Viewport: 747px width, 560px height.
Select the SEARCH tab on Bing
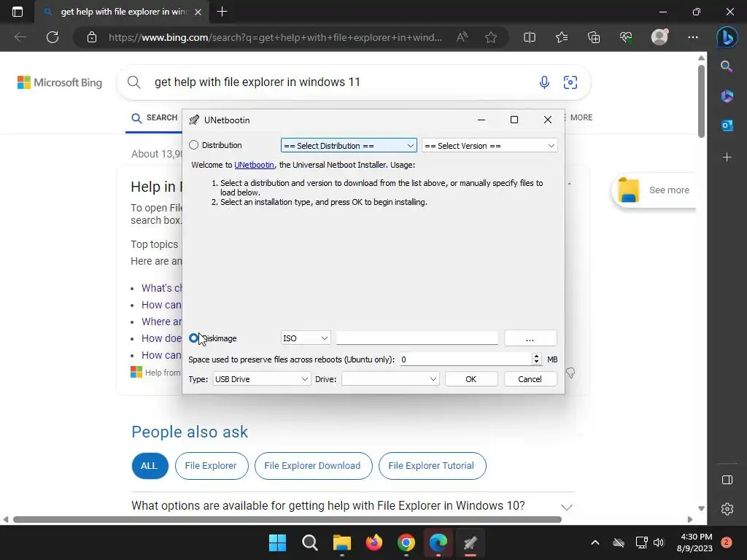[x=154, y=117]
